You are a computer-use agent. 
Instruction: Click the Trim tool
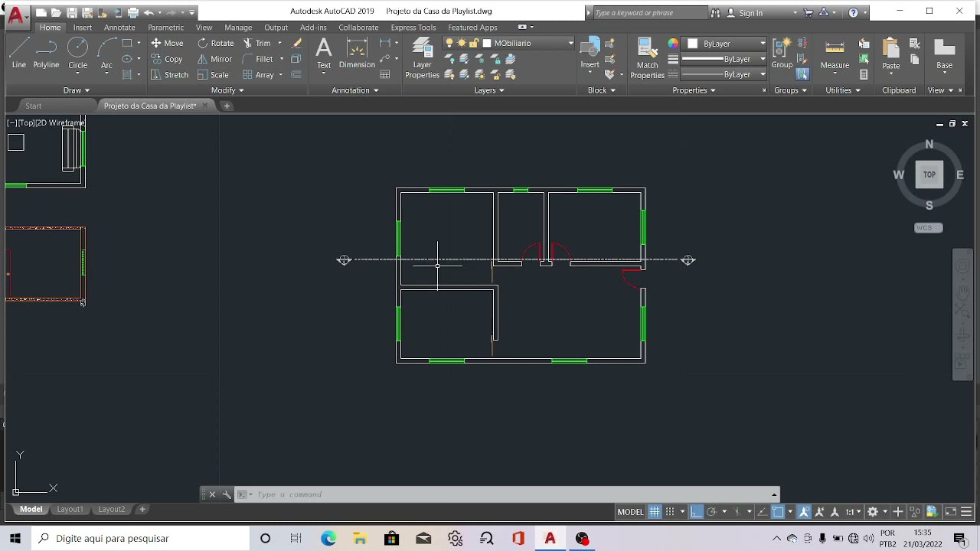pyautogui.click(x=257, y=43)
